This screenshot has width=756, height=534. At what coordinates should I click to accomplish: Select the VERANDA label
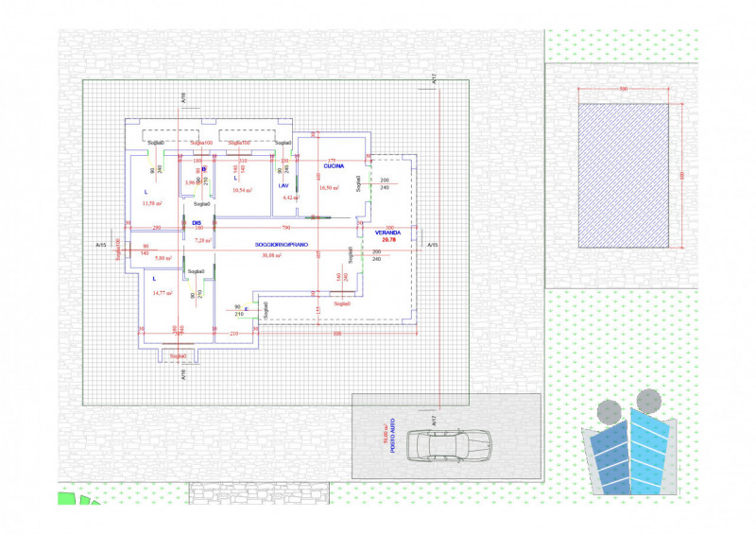tap(387, 233)
